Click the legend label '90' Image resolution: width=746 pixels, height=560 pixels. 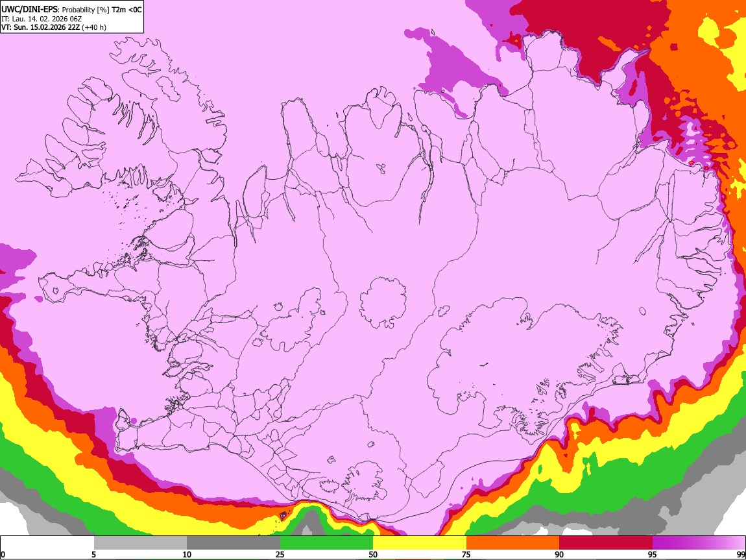coord(559,554)
